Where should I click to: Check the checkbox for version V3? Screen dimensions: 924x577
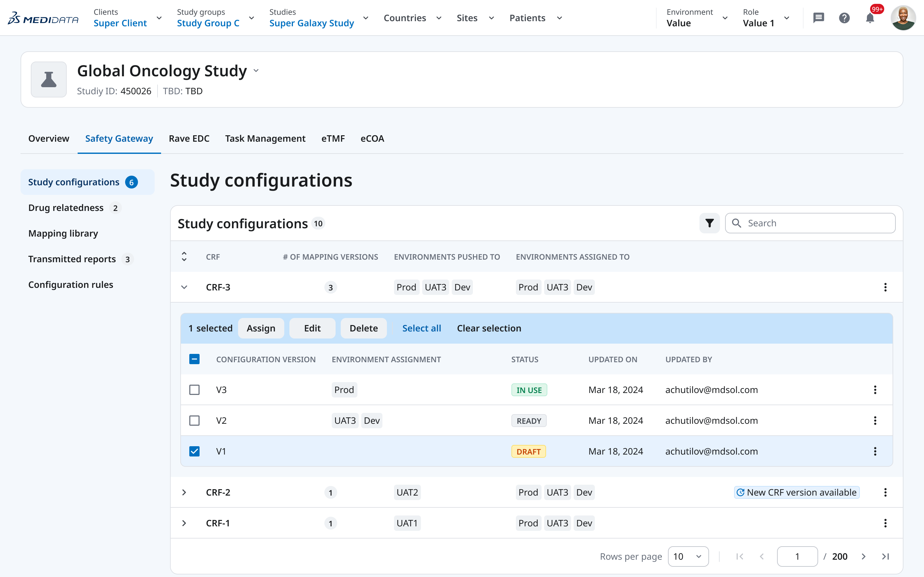pyautogui.click(x=194, y=389)
